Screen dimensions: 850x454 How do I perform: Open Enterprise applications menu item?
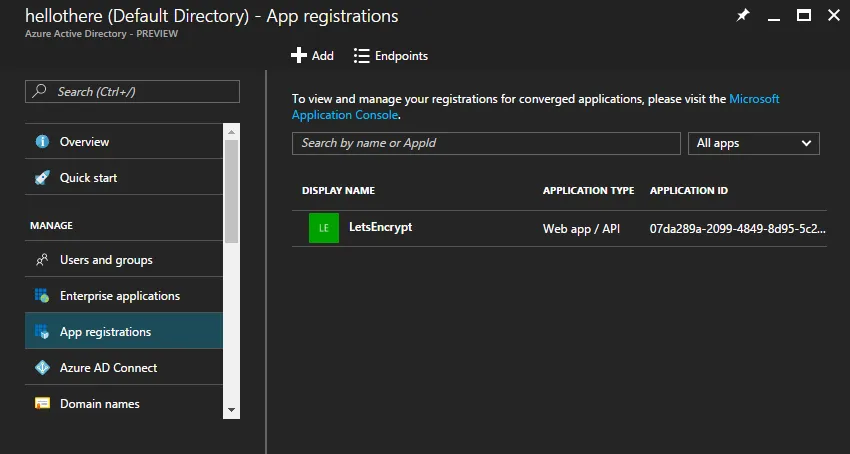click(x=124, y=296)
